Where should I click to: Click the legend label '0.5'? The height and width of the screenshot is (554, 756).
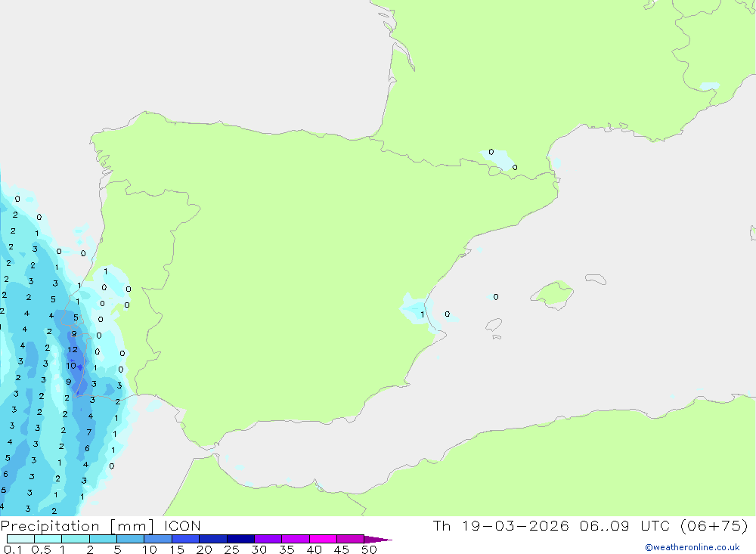tap(41, 549)
